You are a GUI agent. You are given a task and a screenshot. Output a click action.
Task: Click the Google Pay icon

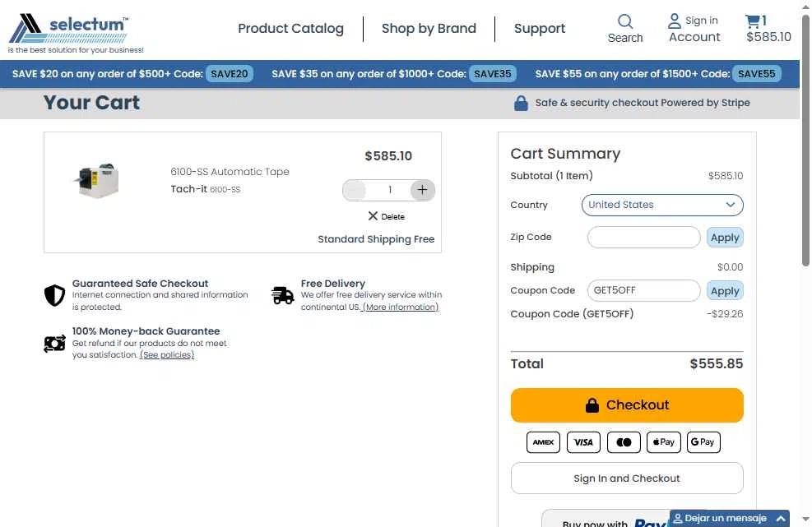coord(703,442)
